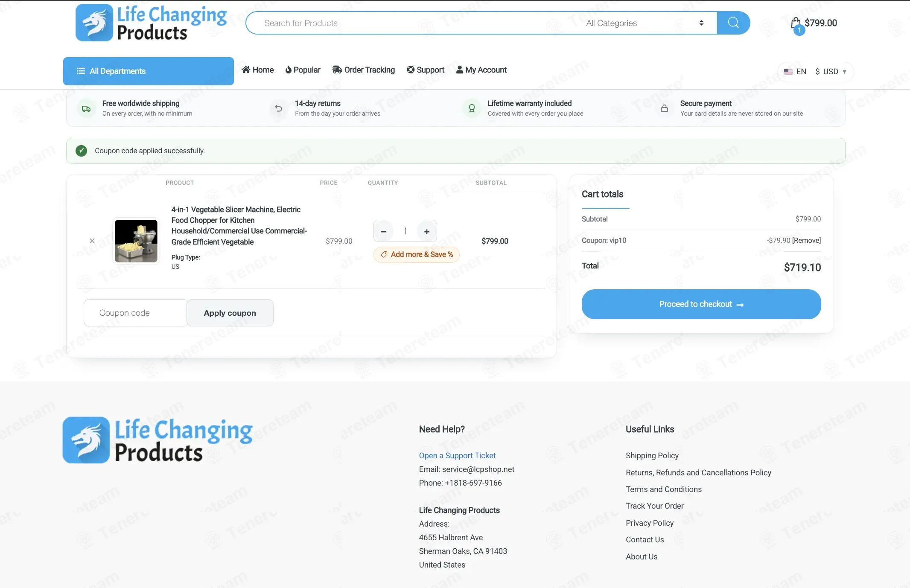Click the 'Coupon code applied successfully.' message
The width and height of the screenshot is (910, 588).
[x=150, y=151]
